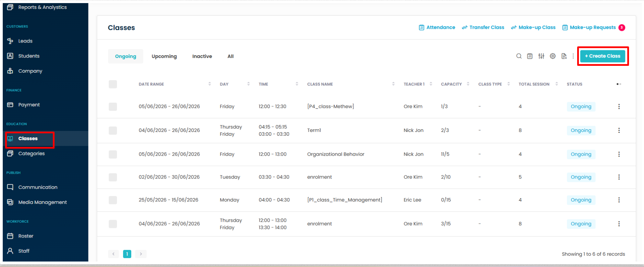Sort by the Teacher 1 column
Screen dimensions: 644x267
pos(431,84)
